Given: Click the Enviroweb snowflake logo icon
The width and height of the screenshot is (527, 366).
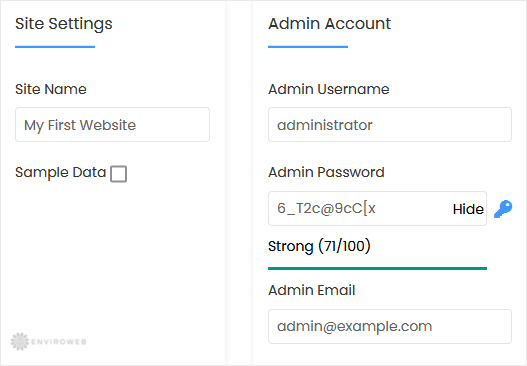Looking at the screenshot, I should pos(19,341).
